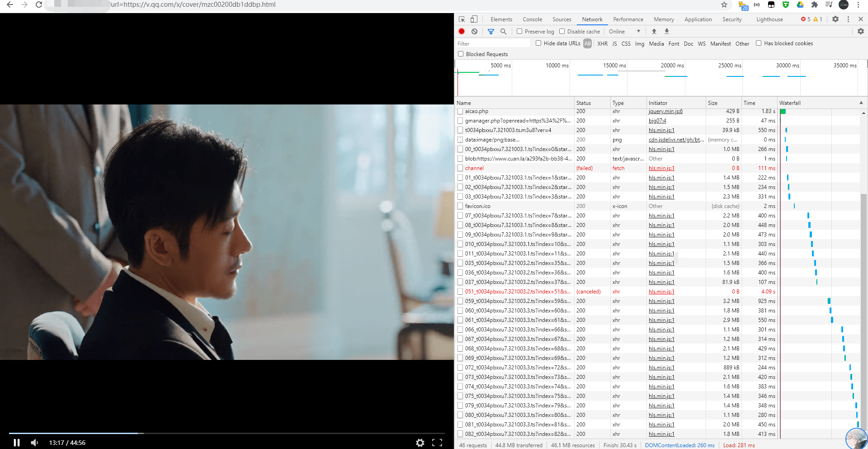Open the DevTools three-dot customize menu

coord(848,19)
